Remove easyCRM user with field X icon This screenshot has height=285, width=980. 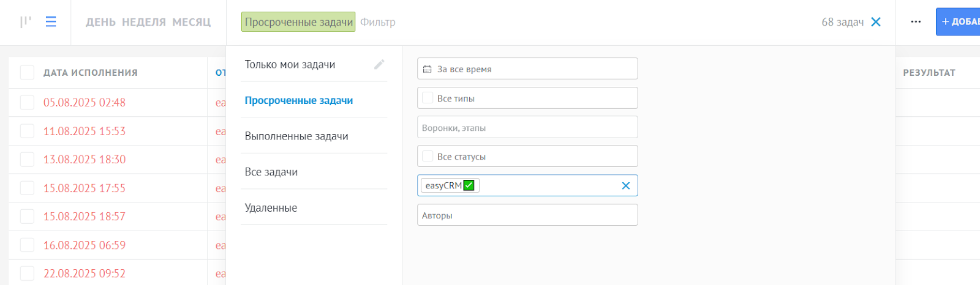(625, 186)
